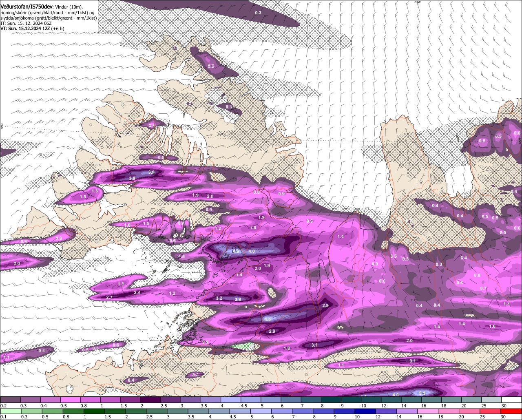Image resolution: width=522 pixels, height=420 pixels.
Task: Select upper legend darkest purple swatch at 2
Action: [x=150, y=400]
